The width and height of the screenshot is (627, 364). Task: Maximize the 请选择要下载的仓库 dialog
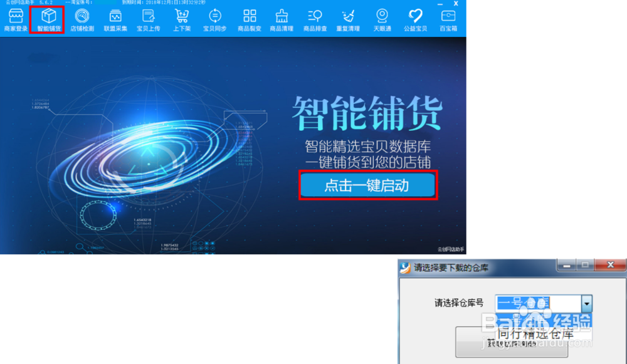click(586, 265)
